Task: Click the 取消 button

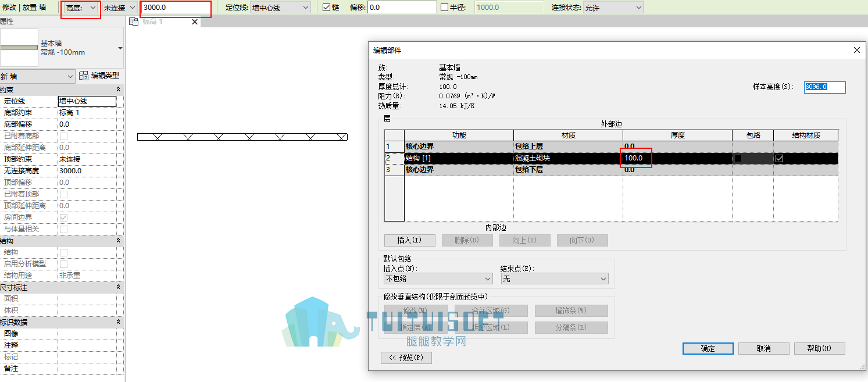Action: 763,348
